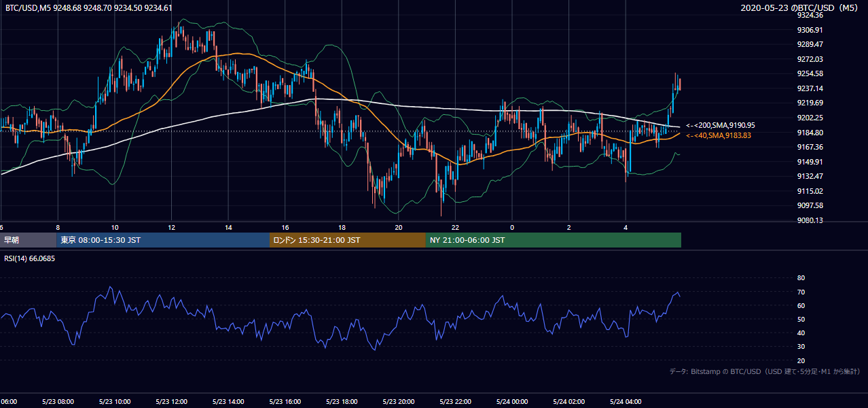Click the '2020-05-23 のBTC/USD (M5)' title
The width and height of the screenshot is (868, 408).
point(801,7)
